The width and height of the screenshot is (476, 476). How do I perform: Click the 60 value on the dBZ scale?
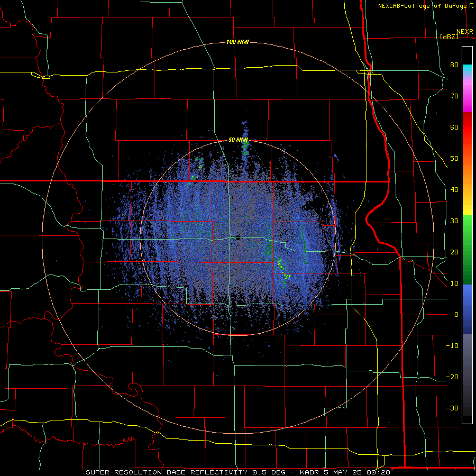454,127
